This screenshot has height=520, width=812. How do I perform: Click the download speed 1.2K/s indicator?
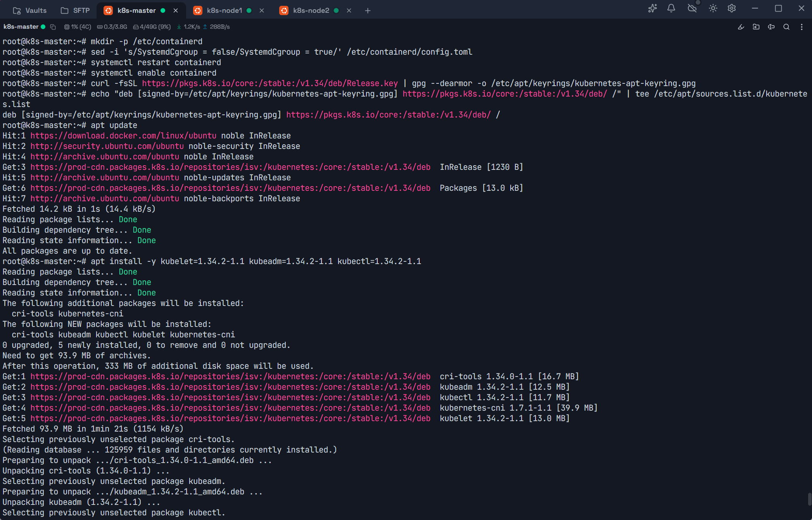[188, 27]
